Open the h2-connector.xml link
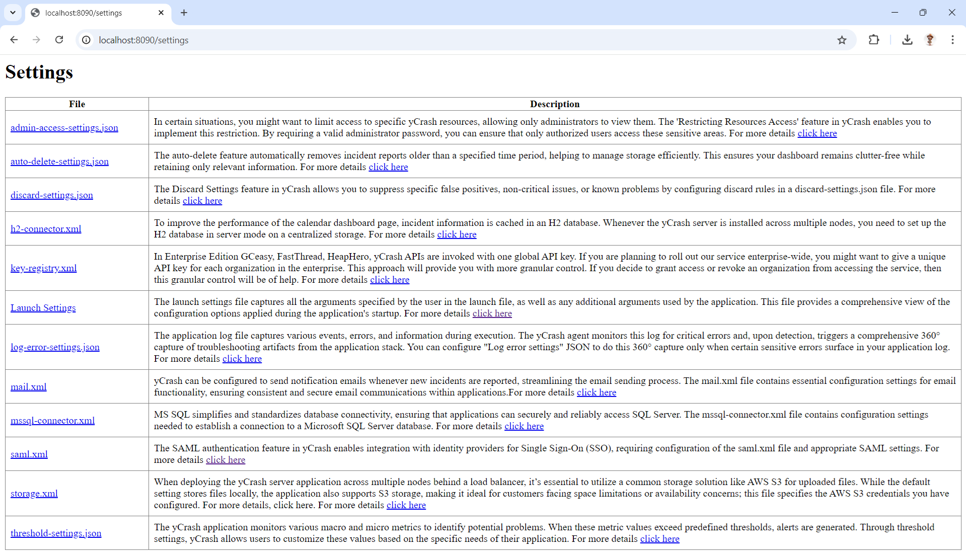Screen dimensions: 966x560 pos(46,229)
